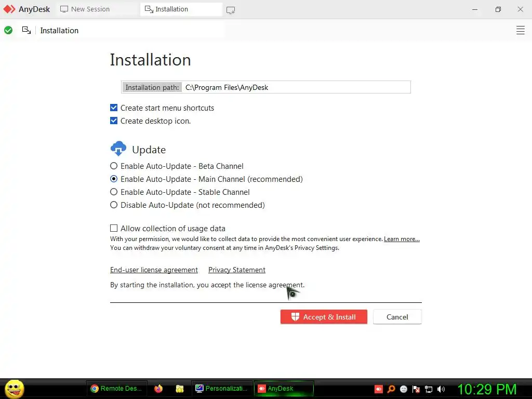The width and height of the screenshot is (532, 399).
Task: Select Disable Auto-Update option
Action: (114, 205)
